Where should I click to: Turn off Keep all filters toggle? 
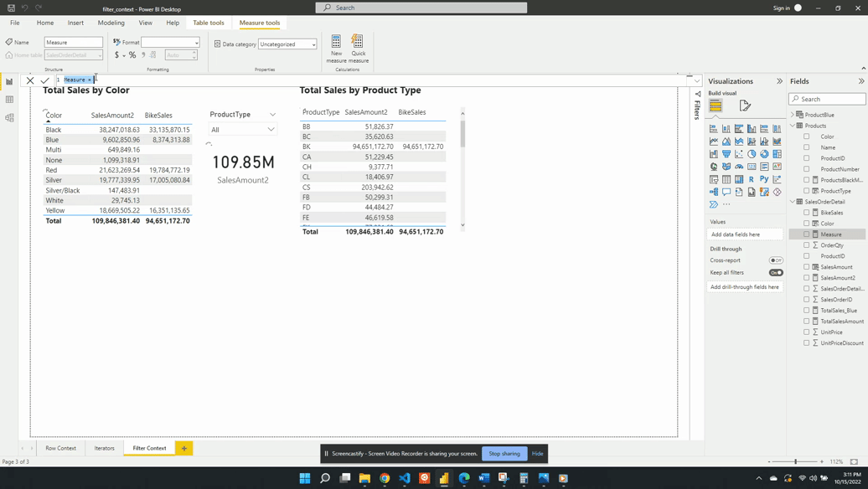[x=776, y=272]
